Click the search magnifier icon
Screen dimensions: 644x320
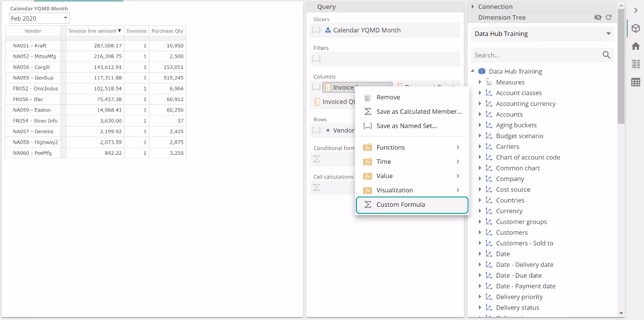point(606,55)
